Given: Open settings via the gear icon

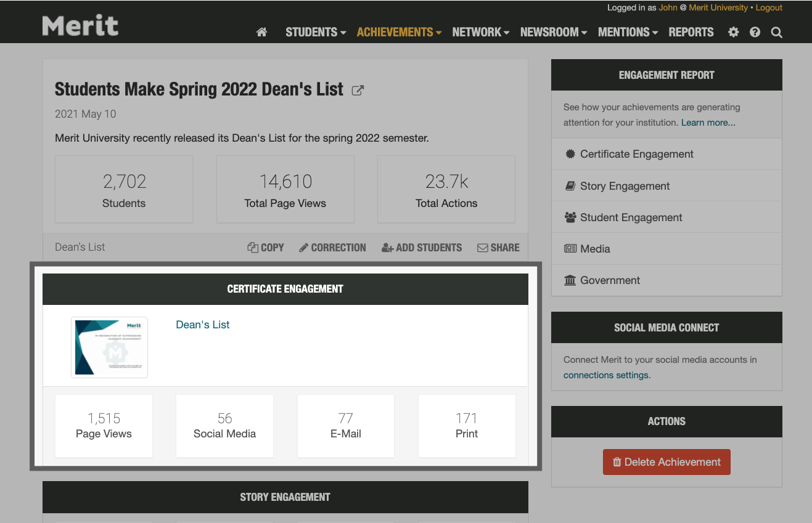Looking at the screenshot, I should coord(733,32).
